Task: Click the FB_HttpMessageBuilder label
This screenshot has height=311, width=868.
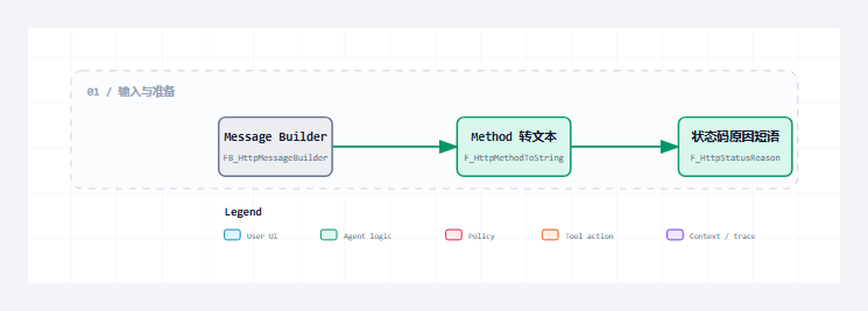Action: click(276, 158)
